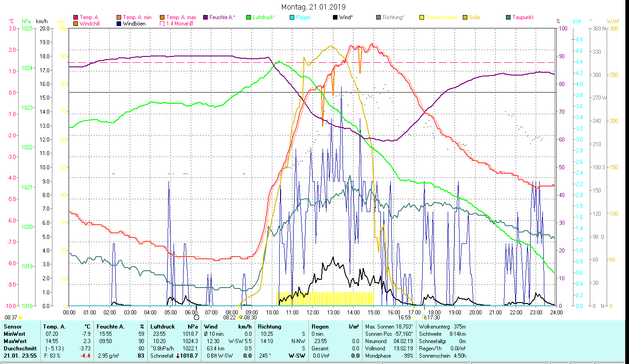Image resolution: width=629 pixels, height=364 pixels.
Task: Click the 'Temp. A. max' legend label
Action: [x=181, y=17]
